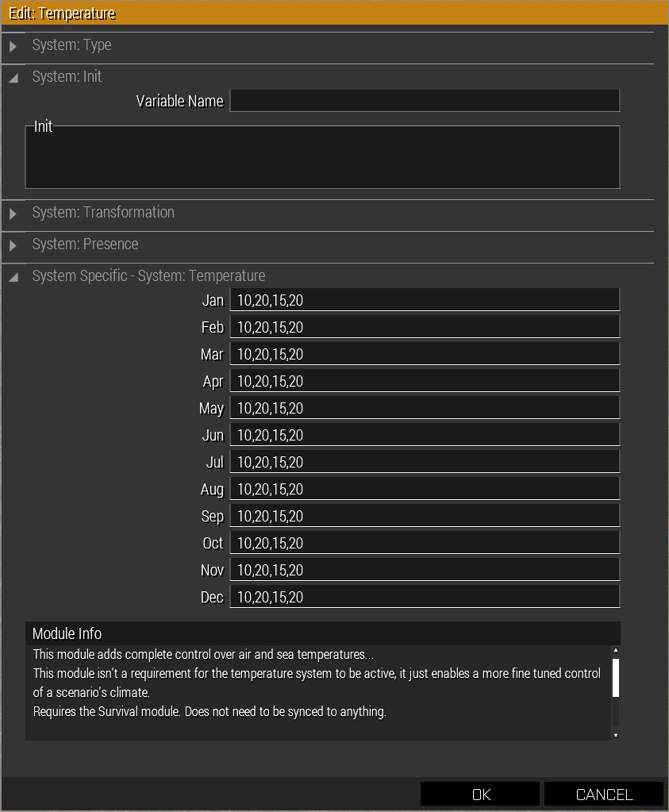Click the Module Info scroll up arrow
Image resolution: width=669 pixels, height=812 pixels.
(615, 650)
